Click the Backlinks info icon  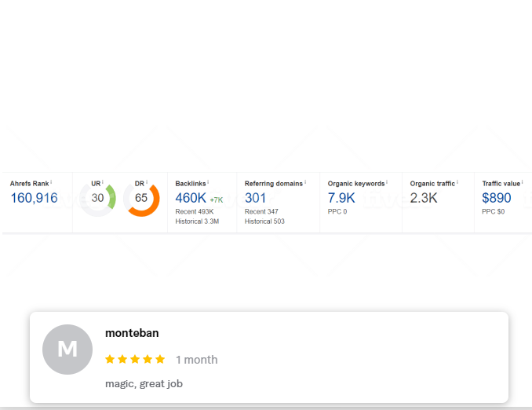[x=208, y=182]
